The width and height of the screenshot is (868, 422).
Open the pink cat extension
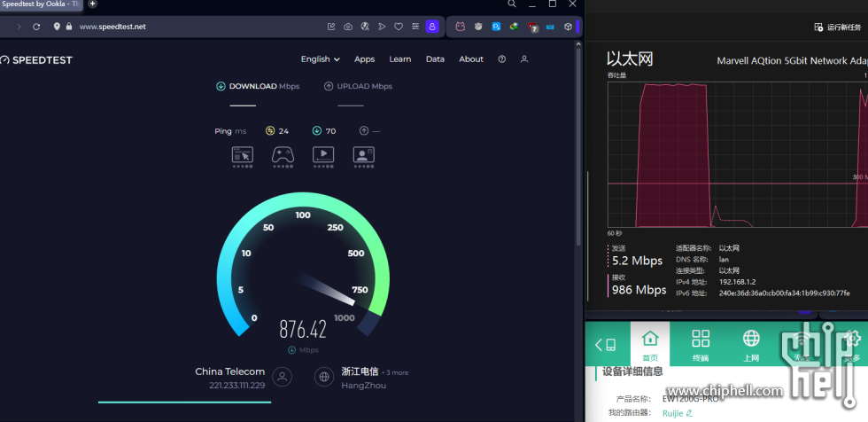[460, 26]
